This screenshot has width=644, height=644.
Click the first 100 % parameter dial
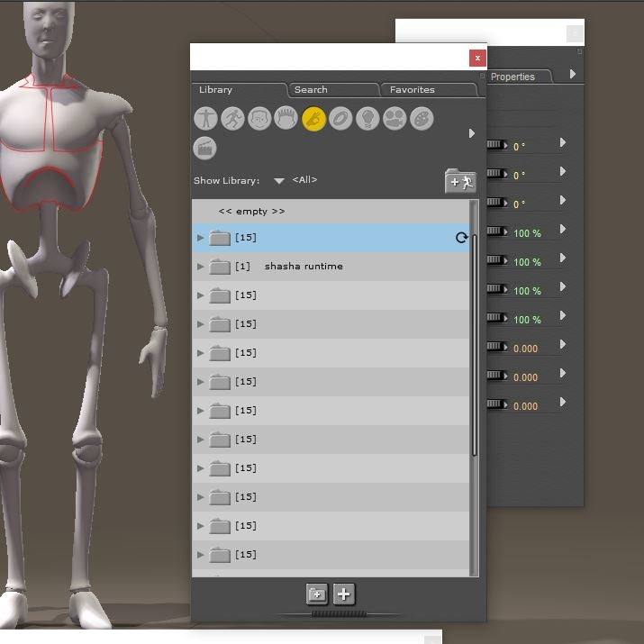[497, 233]
